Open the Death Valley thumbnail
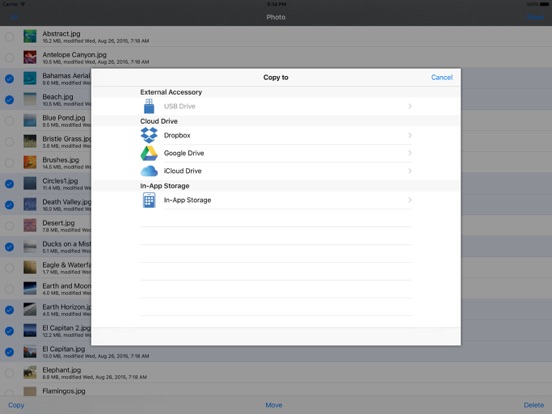The width and height of the screenshot is (552, 414). pyautogui.click(x=30, y=204)
